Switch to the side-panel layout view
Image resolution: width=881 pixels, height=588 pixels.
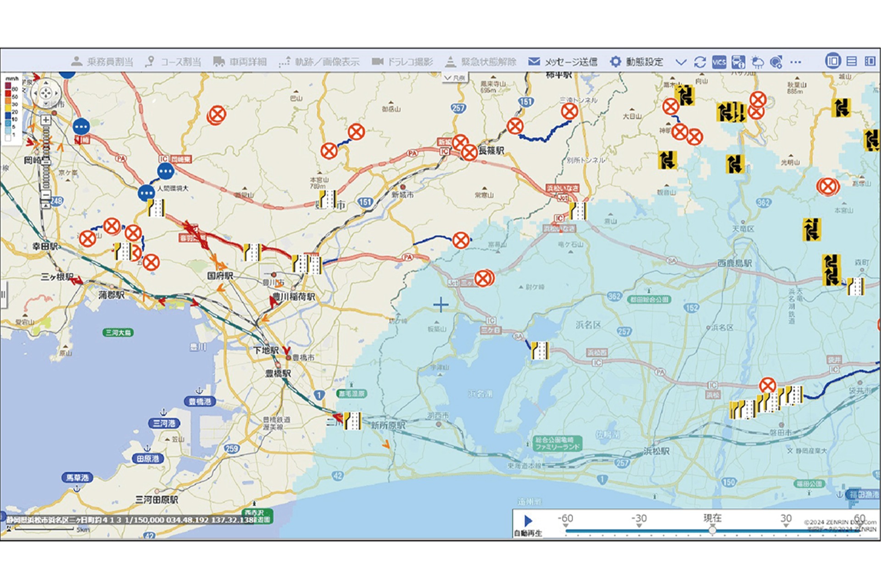pyautogui.click(x=870, y=61)
